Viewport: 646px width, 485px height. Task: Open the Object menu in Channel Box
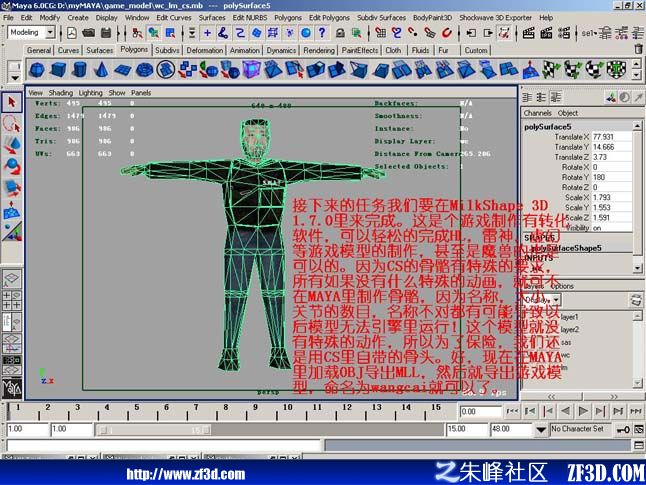(567, 113)
